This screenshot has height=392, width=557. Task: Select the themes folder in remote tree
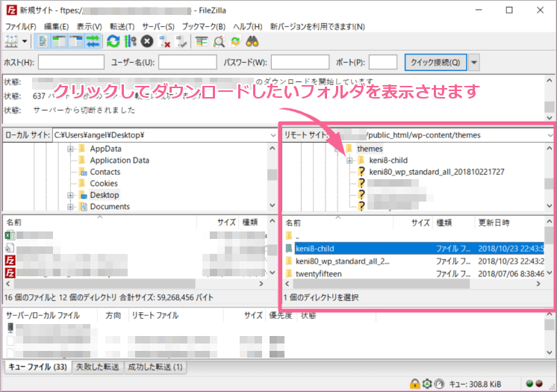tap(370, 149)
